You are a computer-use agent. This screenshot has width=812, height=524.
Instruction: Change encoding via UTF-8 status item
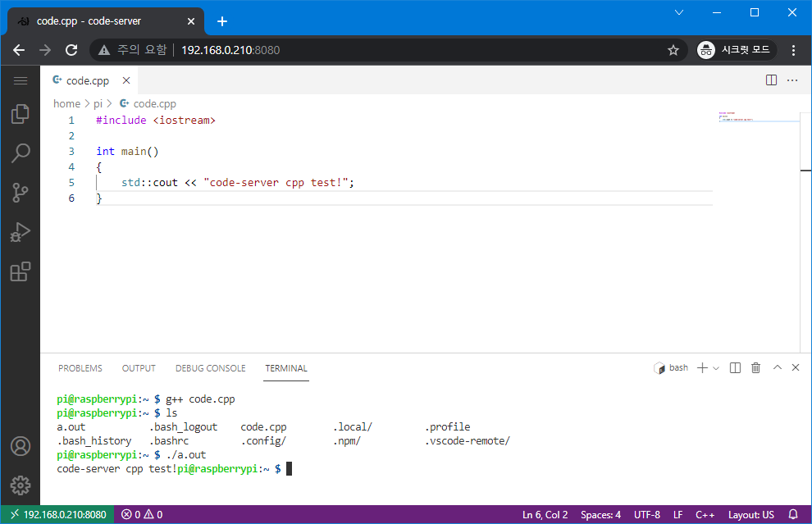click(x=647, y=515)
